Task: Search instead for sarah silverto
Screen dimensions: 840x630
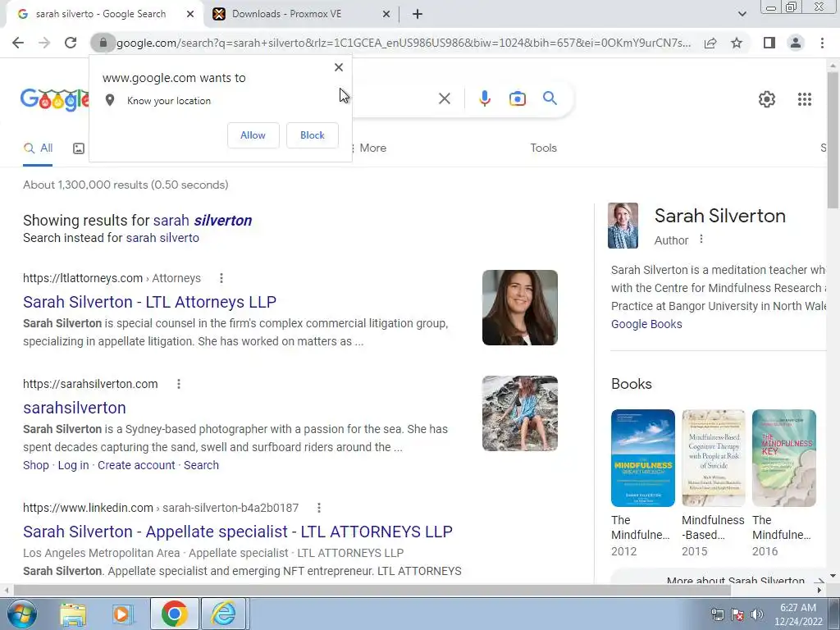Action: (x=162, y=238)
